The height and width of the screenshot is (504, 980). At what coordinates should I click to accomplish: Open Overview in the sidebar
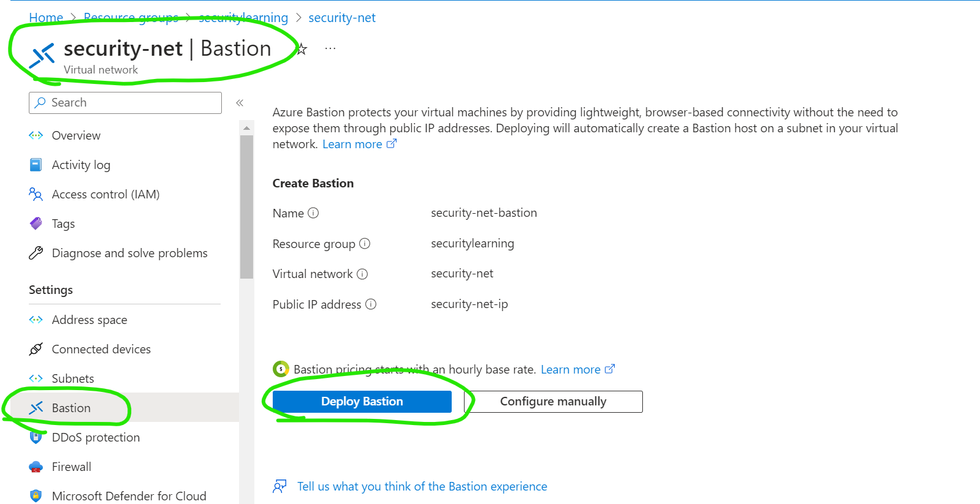76,135
